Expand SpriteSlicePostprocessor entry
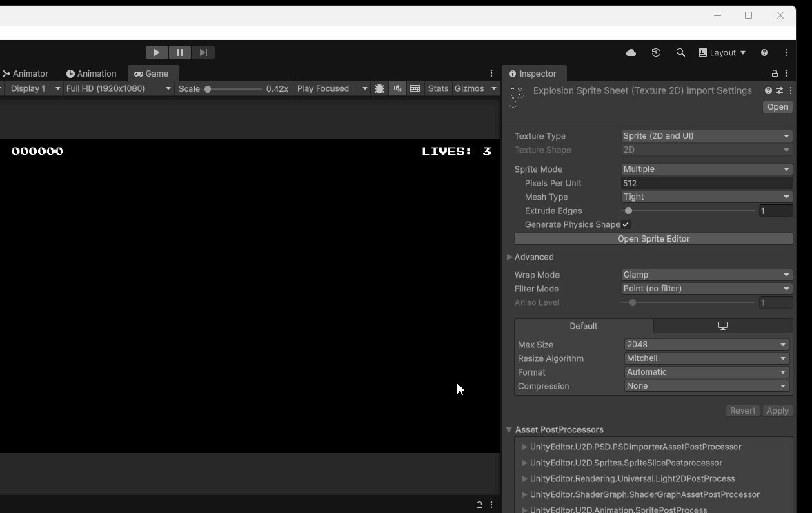 [524, 463]
